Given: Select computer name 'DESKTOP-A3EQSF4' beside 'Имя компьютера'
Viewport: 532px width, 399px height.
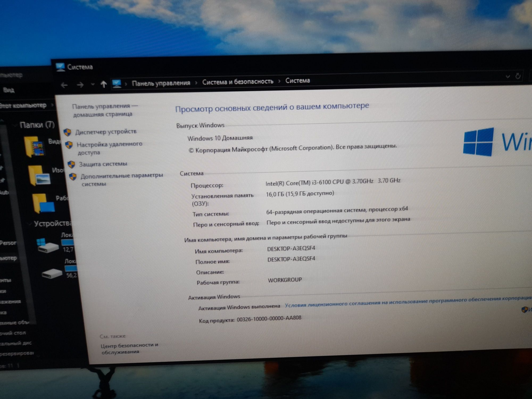Looking at the screenshot, I should click(291, 248).
